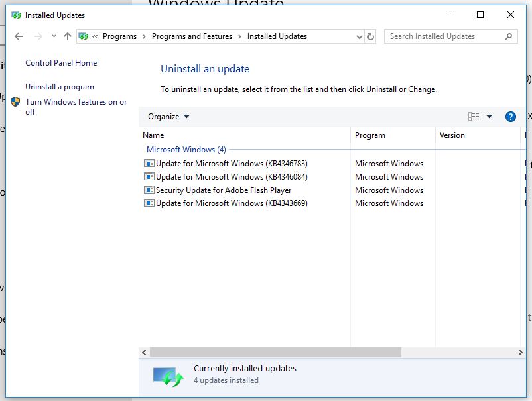Image resolution: width=532 pixels, height=401 pixels.
Task: Select Update for Microsoft Windows (KB4346084)
Action: pyautogui.click(x=232, y=176)
